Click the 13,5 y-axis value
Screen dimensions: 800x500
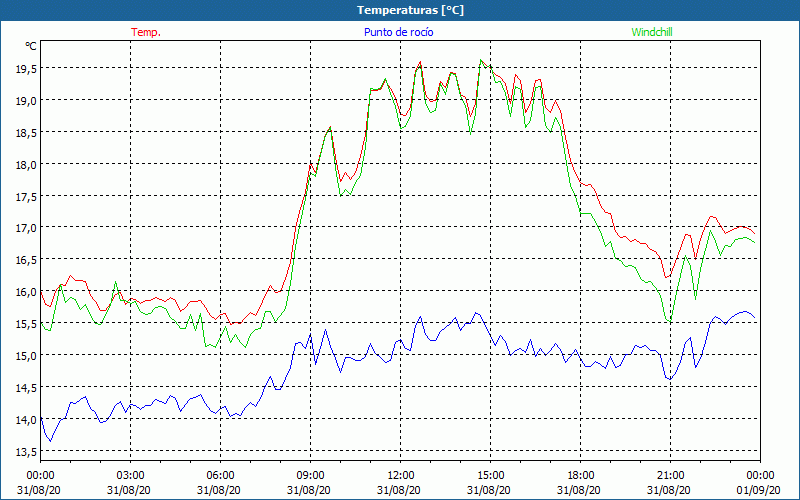pos(26,452)
